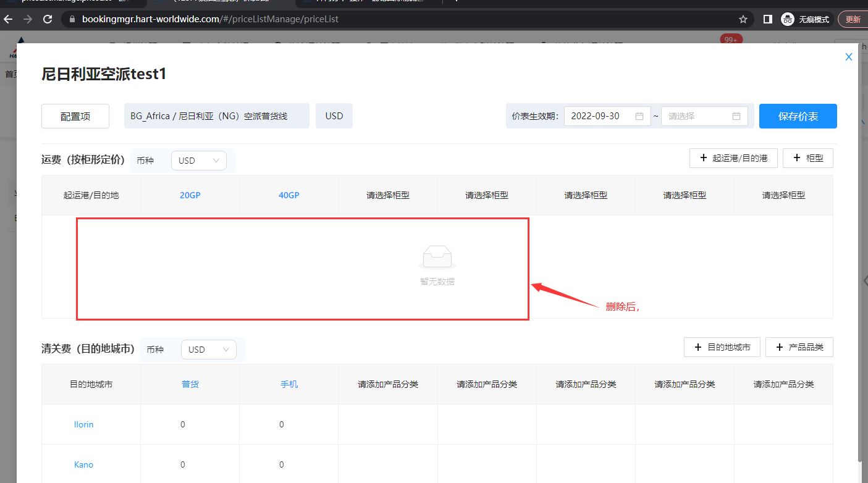The image size is (868, 483).
Task: Click the browser reload icon
Action: click(48, 19)
